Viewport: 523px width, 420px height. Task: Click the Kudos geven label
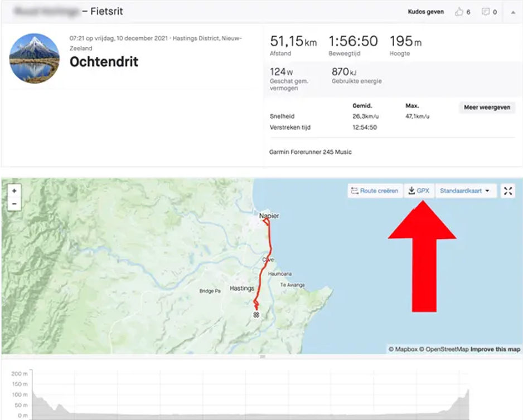(426, 12)
